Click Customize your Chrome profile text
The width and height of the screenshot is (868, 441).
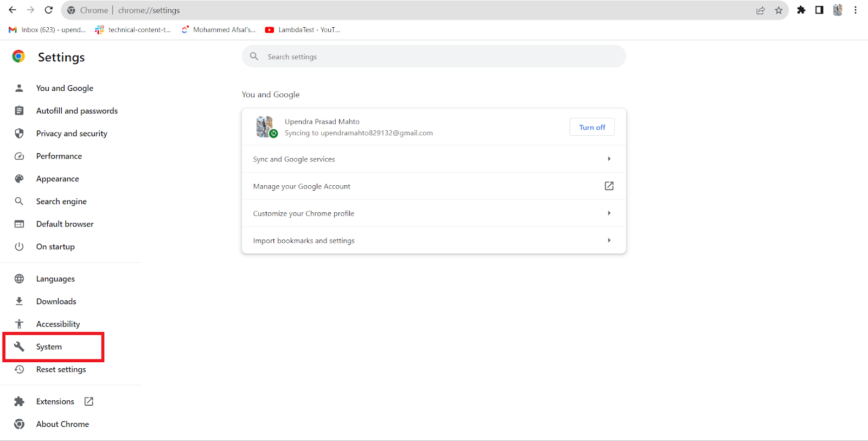pos(303,213)
